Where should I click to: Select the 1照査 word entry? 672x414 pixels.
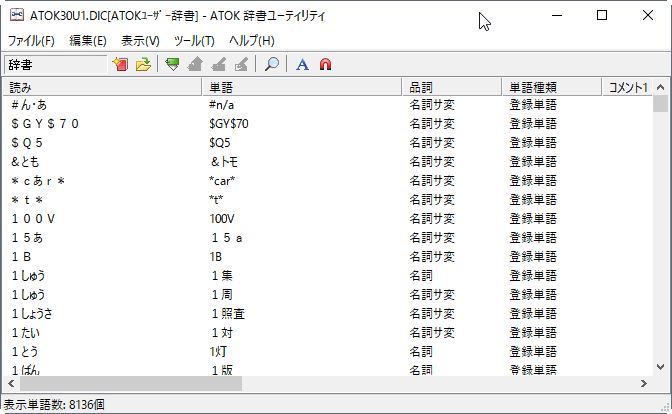pos(228,314)
